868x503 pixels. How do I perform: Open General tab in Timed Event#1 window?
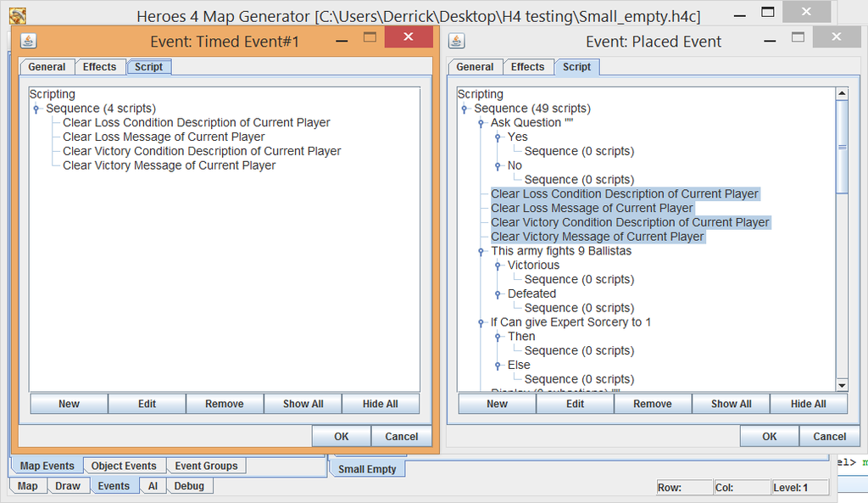pos(47,67)
